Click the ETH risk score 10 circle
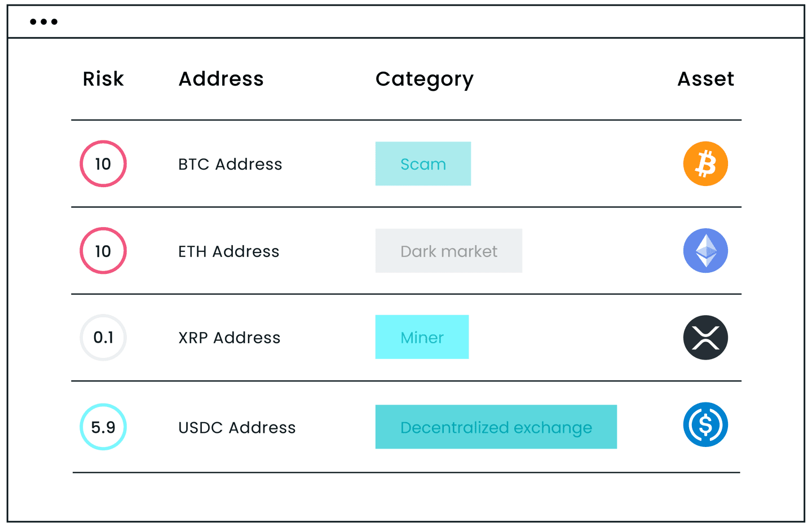This screenshot has width=812, height=527. click(103, 251)
